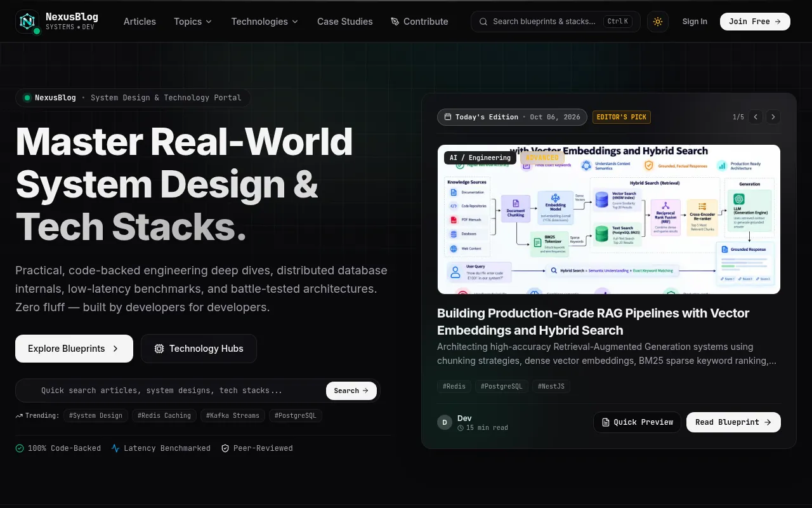Expand the Technologies dropdown menu
Screen dimensions: 812x508
(265, 22)
